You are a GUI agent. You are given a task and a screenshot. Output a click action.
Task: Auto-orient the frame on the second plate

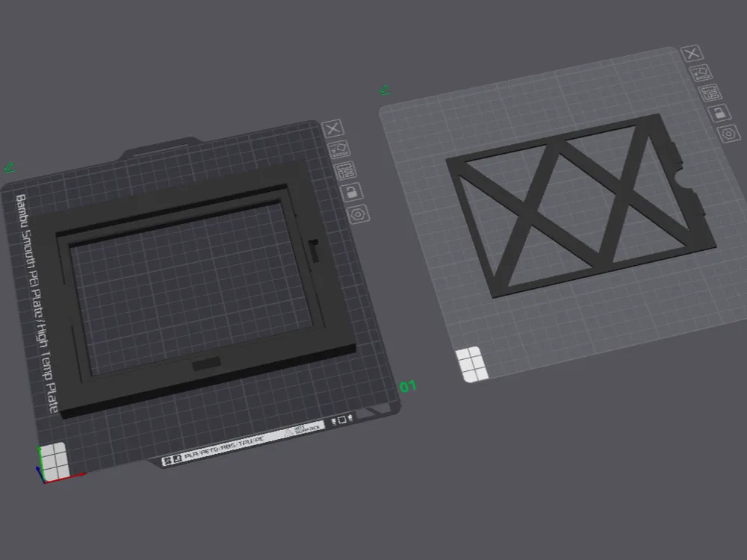point(701,72)
